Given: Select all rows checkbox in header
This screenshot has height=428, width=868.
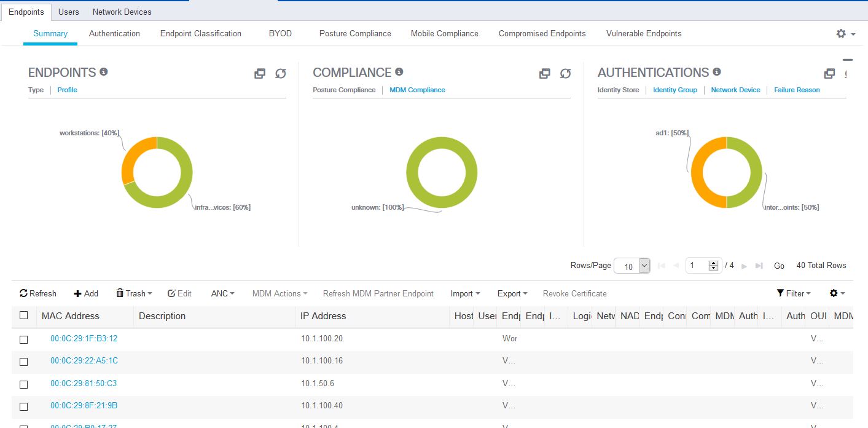Looking at the screenshot, I should point(24,315).
